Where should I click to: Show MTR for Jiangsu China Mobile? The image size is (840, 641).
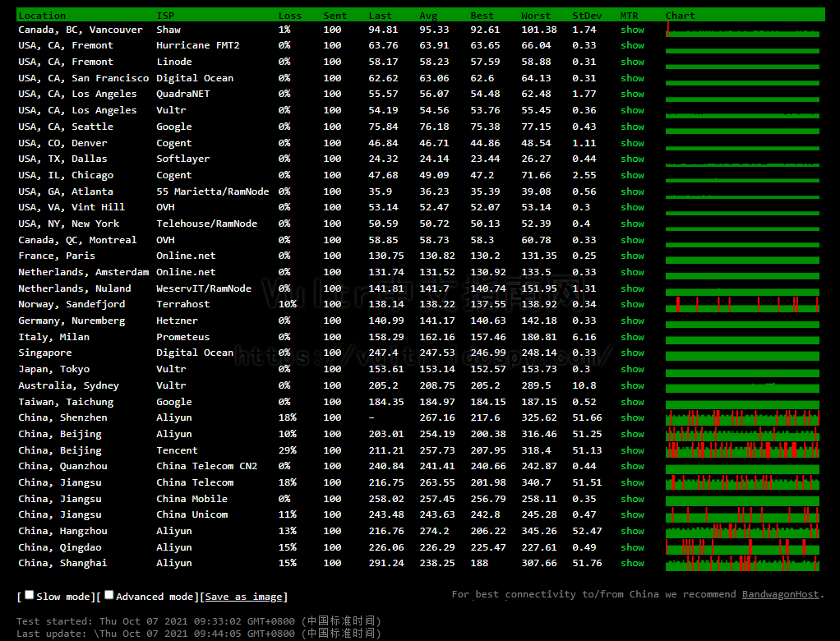[x=632, y=499]
